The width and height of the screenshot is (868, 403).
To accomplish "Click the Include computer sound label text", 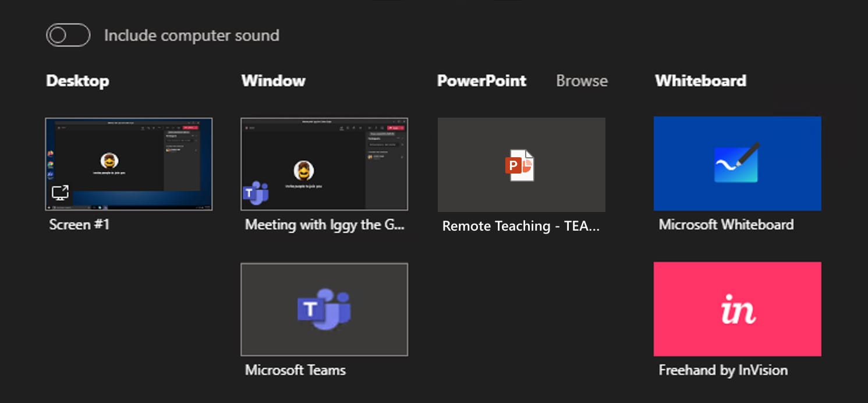I will [192, 36].
